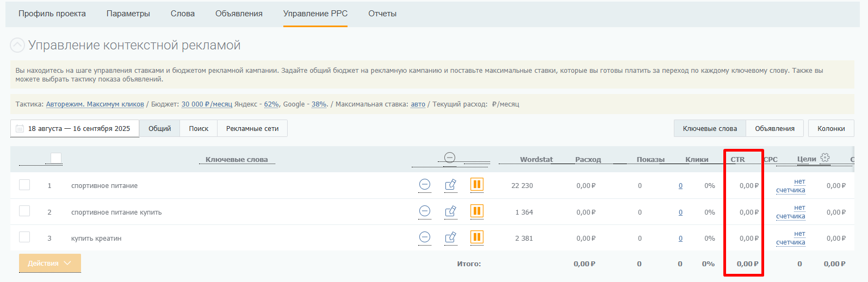Viewport: 868px width, 282px height.
Task: Switch to the 'Отчеты' tab
Action: (382, 14)
